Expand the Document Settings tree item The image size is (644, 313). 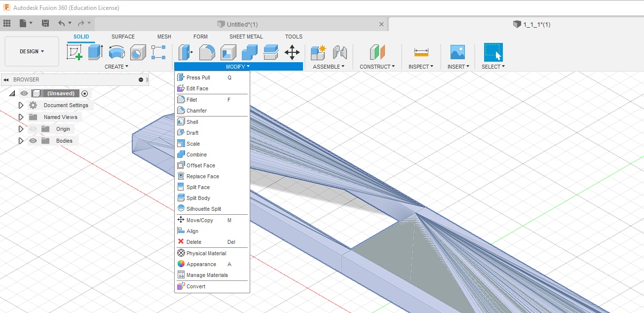[x=20, y=105]
